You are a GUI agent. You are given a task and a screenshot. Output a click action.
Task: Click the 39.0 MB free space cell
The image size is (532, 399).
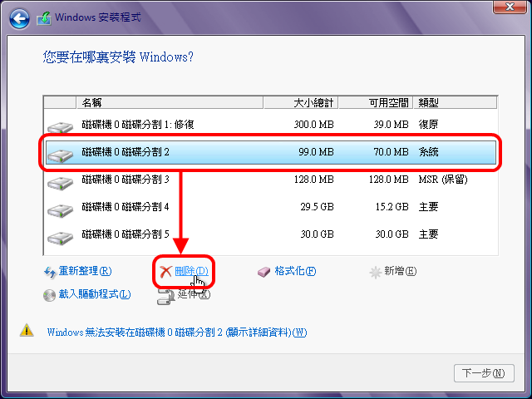pos(392,125)
